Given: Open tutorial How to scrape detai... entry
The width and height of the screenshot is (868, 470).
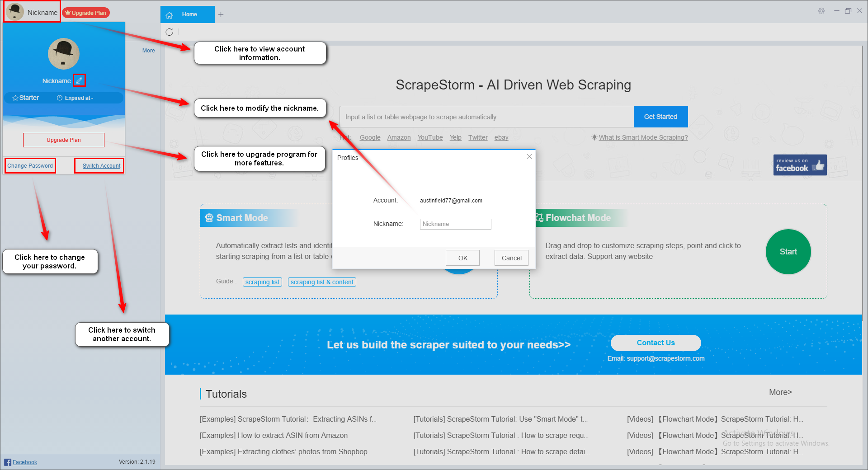Looking at the screenshot, I should (501, 452).
